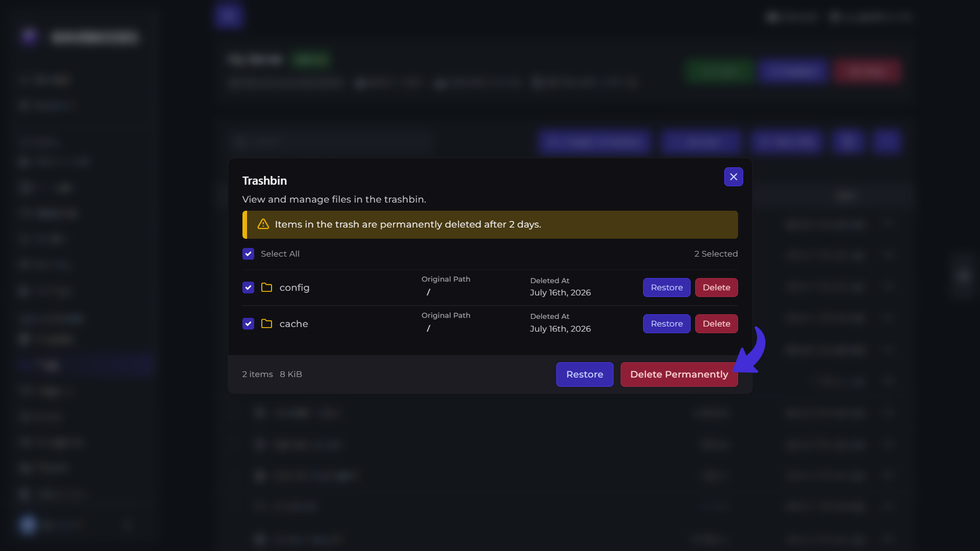Click the 2 Selected counter text
This screenshot has height=551, width=980.
pos(716,254)
